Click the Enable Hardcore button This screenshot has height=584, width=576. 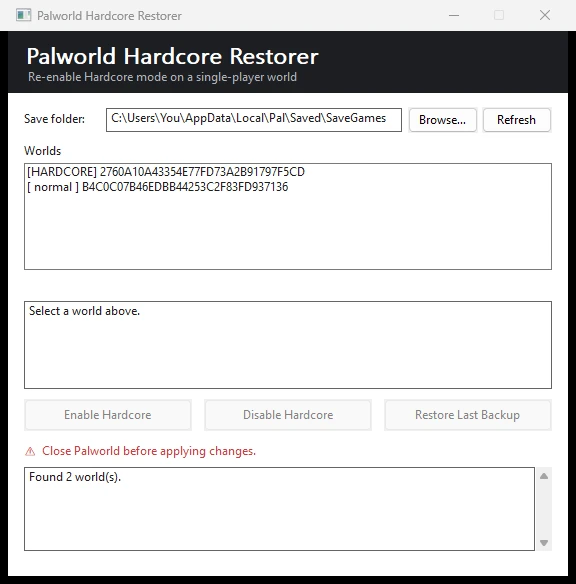[108, 415]
